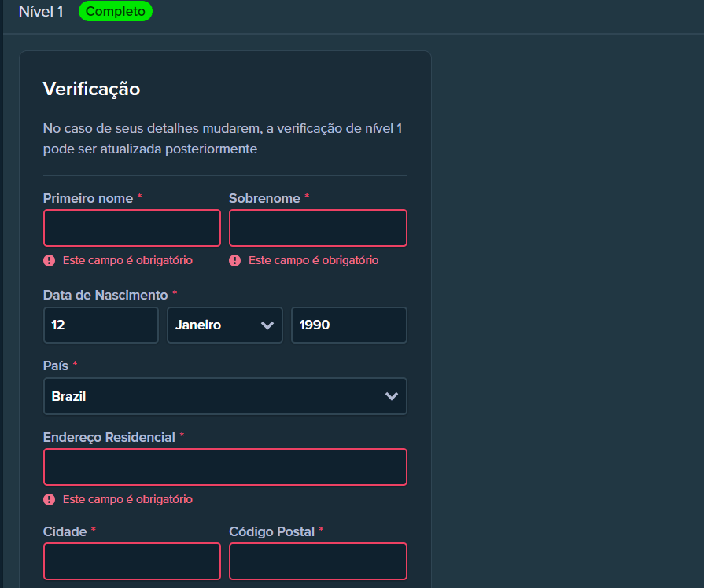Screen dimensions: 704x588
Task: Click the error message below the Primeiro nome field
Action: pyautogui.click(x=127, y=260)
